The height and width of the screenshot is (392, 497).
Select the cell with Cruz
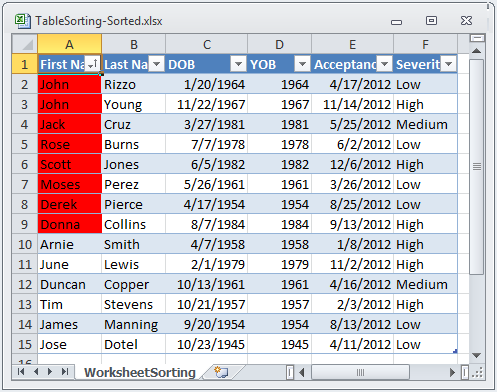click(x=134, y=124)
